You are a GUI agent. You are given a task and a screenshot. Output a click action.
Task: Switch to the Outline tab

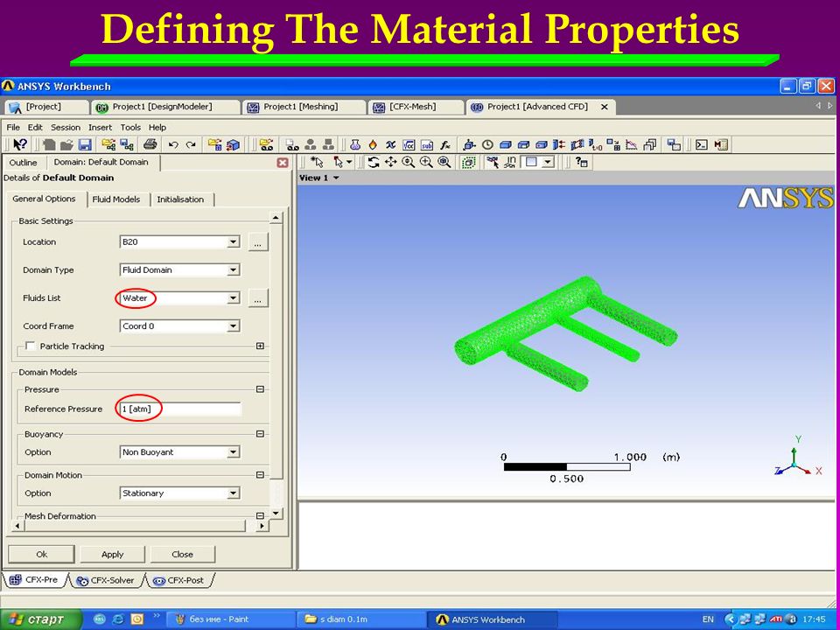click(23, 163)
